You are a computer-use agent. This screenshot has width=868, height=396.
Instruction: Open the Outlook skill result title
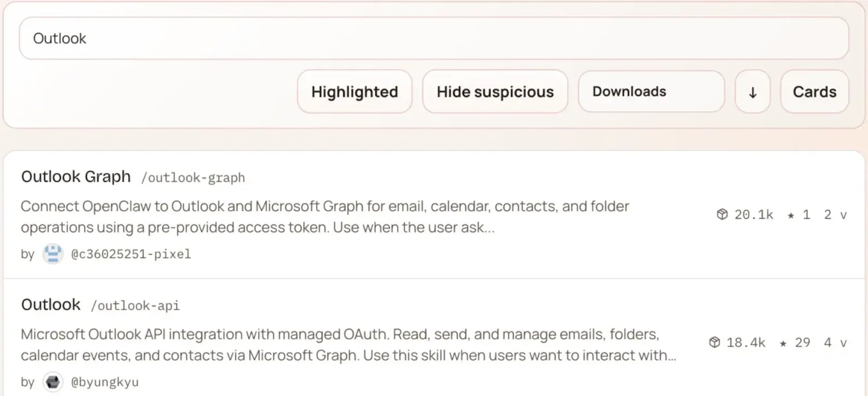[50, 305]
